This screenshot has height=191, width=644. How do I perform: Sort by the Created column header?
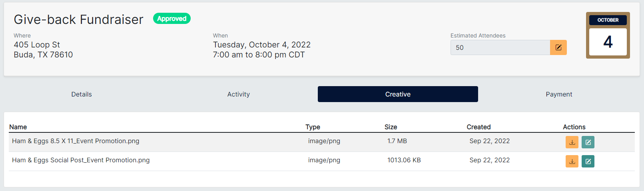479,127
